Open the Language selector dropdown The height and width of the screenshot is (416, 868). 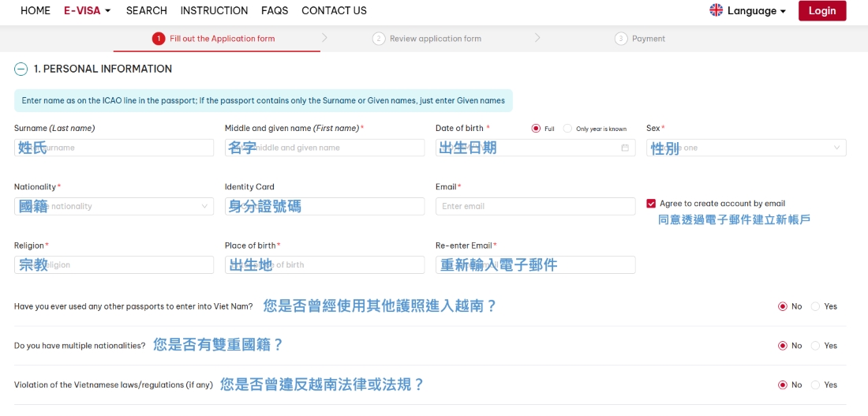tap(756, 10)
